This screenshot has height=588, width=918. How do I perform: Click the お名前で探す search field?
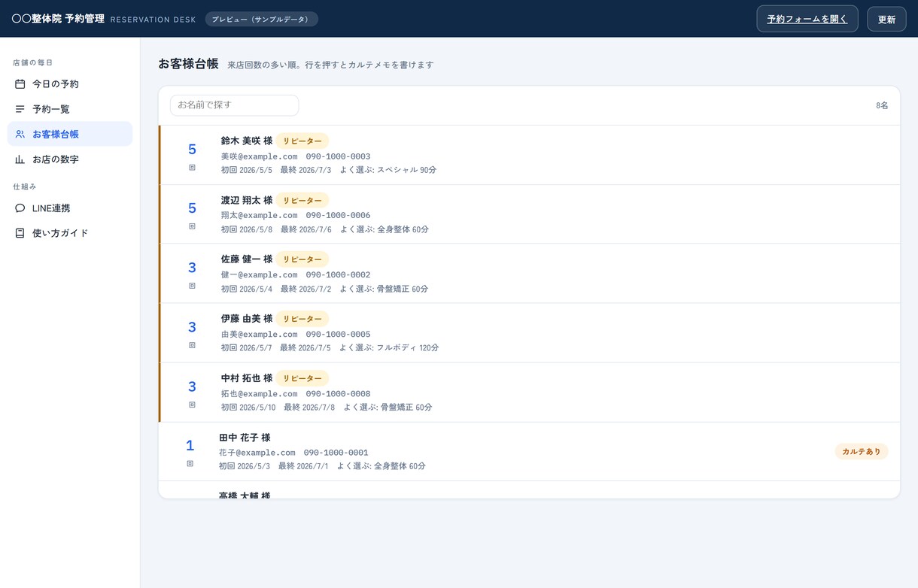(x=234, y=105)
